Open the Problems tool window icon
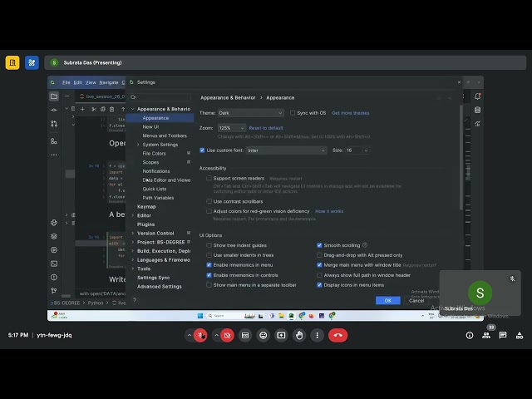 click(x=54, y=277)
